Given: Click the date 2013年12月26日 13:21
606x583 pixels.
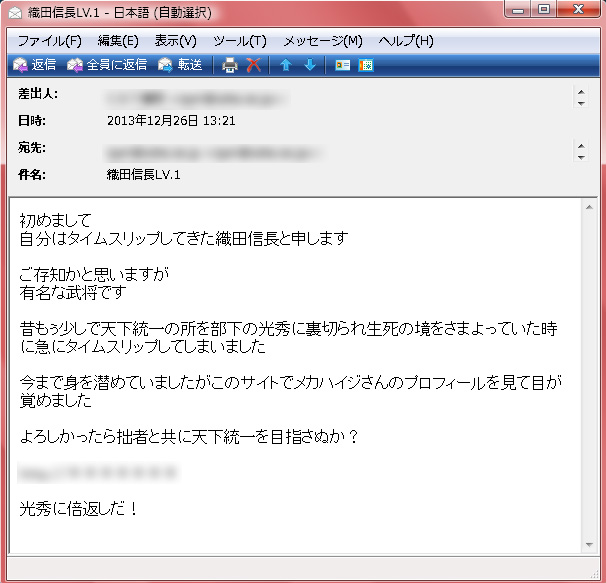Looking at the screenshot, I should [x=171, y=121].
